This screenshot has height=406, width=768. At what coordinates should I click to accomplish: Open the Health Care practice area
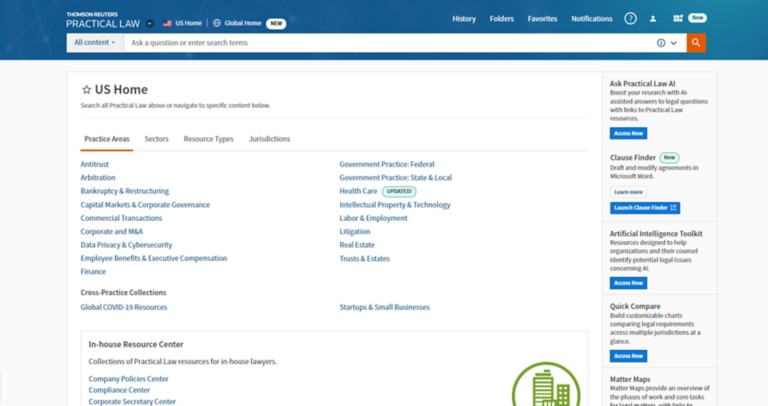[358, 191]
